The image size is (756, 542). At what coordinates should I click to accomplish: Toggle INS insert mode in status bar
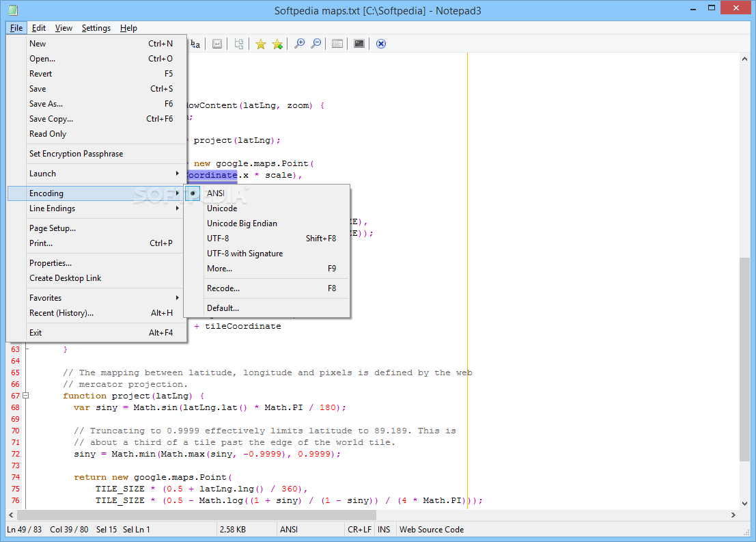(384, 530)
